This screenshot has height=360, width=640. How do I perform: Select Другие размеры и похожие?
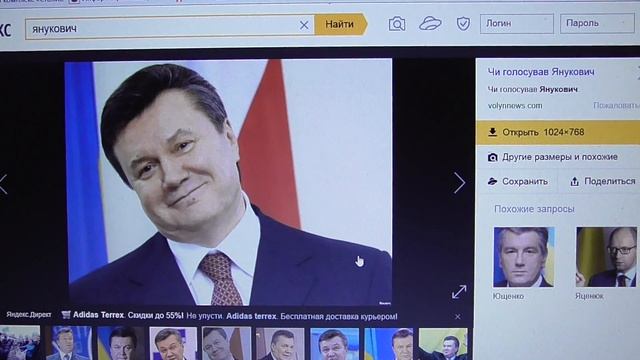[559, 157]
